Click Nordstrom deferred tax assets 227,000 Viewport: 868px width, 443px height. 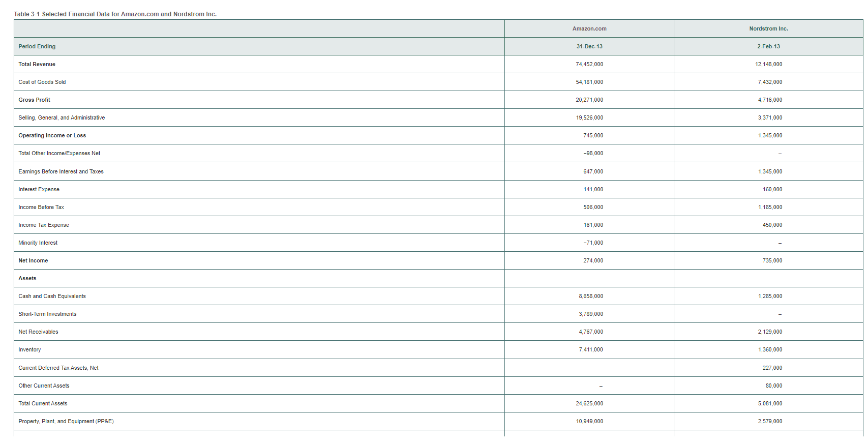click(772, 368)
